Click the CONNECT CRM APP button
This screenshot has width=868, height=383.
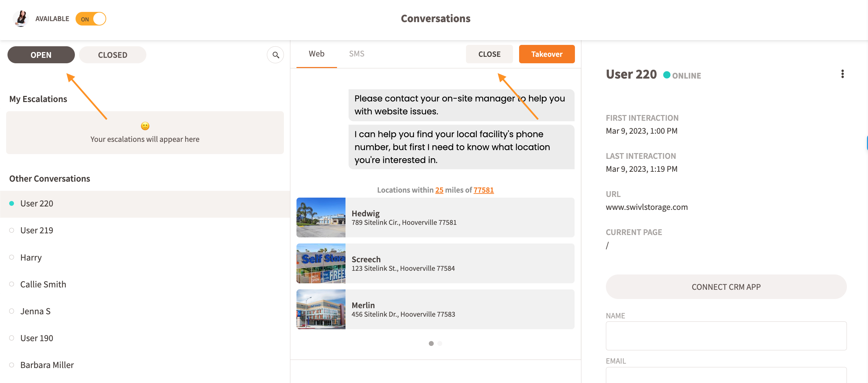tap(726, 287)
